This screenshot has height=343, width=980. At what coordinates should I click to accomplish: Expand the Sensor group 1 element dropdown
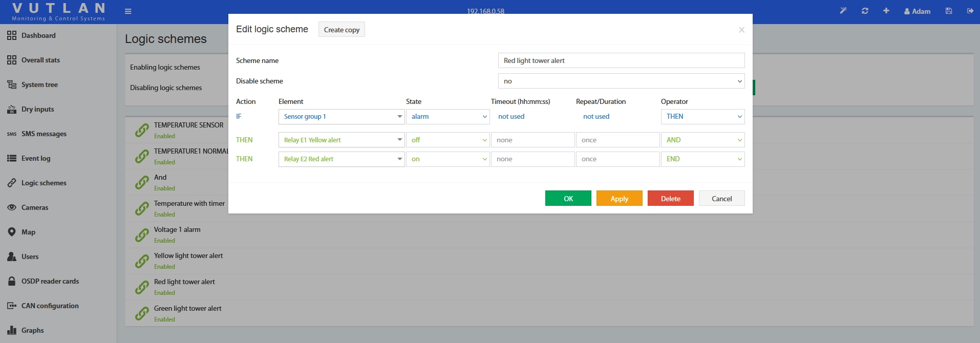pos(341,117)
